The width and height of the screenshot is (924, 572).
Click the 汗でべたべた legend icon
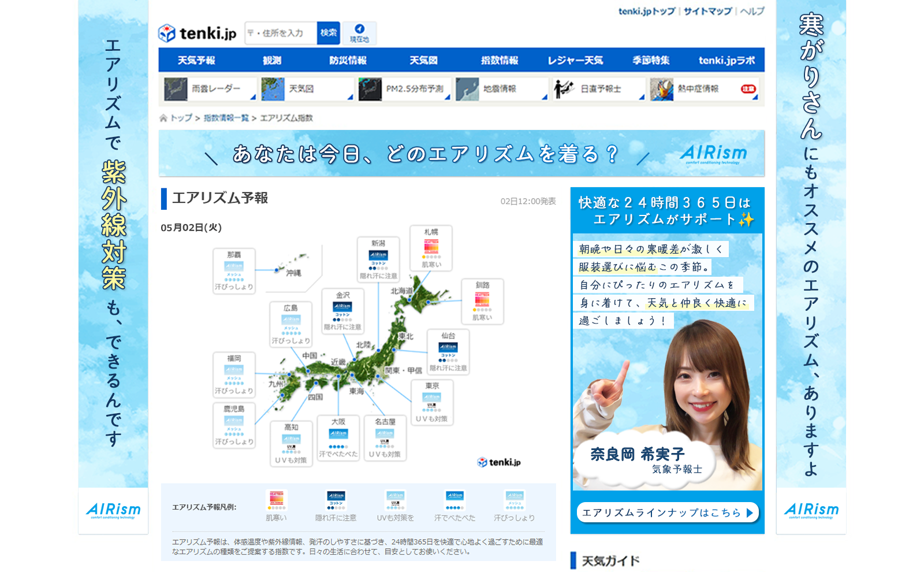click(455, 500)
